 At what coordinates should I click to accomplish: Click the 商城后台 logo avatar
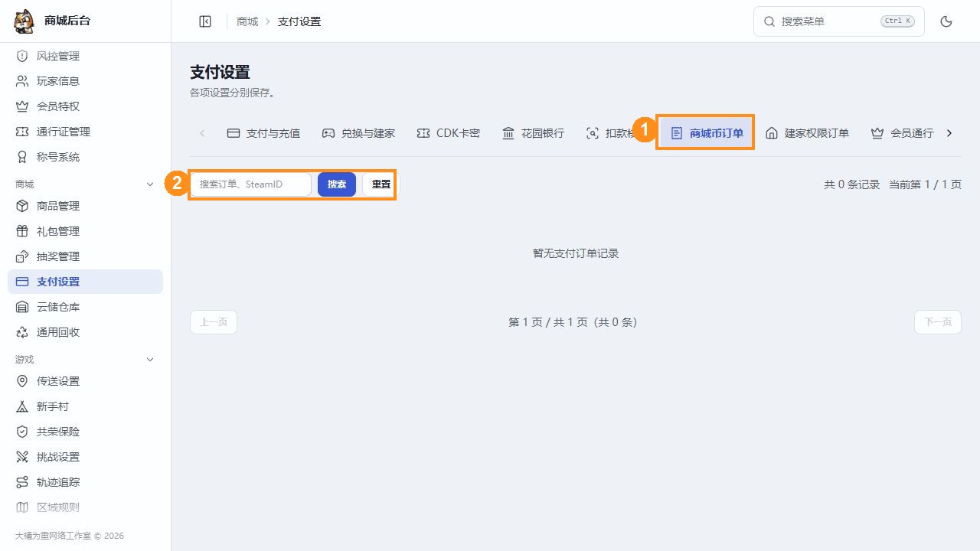[x=24, y=21]
